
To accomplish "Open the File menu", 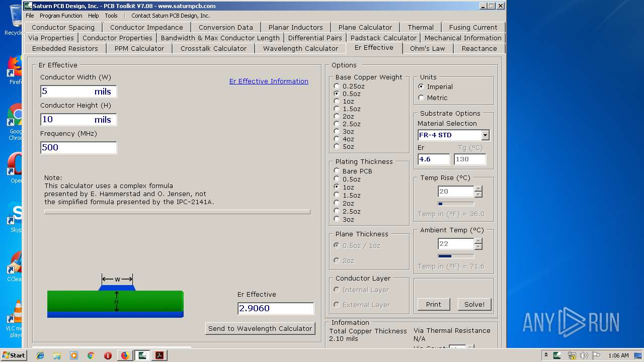I will pos(30,16).
